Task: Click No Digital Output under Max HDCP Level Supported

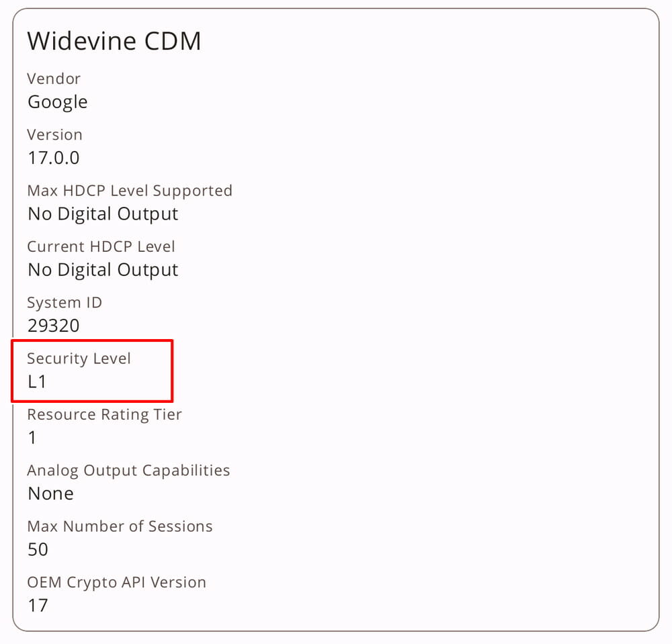Action: tap(103, 214)
